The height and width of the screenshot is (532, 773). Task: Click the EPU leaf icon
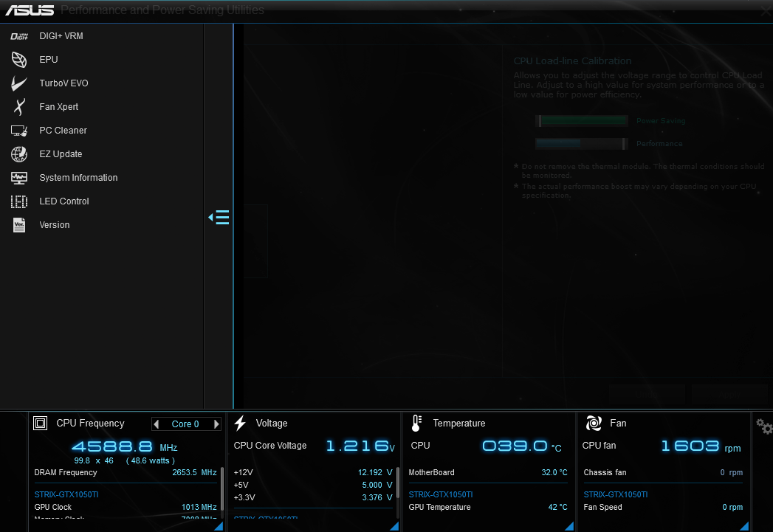[19, 60]
